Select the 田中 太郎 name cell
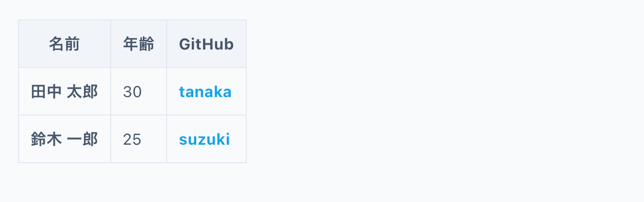This screenshot has width=644, height=202. [64, 92]
